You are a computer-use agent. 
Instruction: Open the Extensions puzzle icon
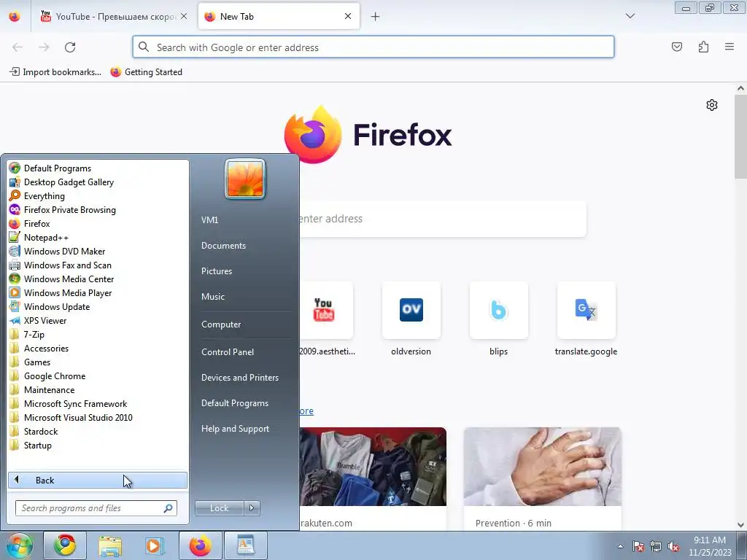point(703,47)
